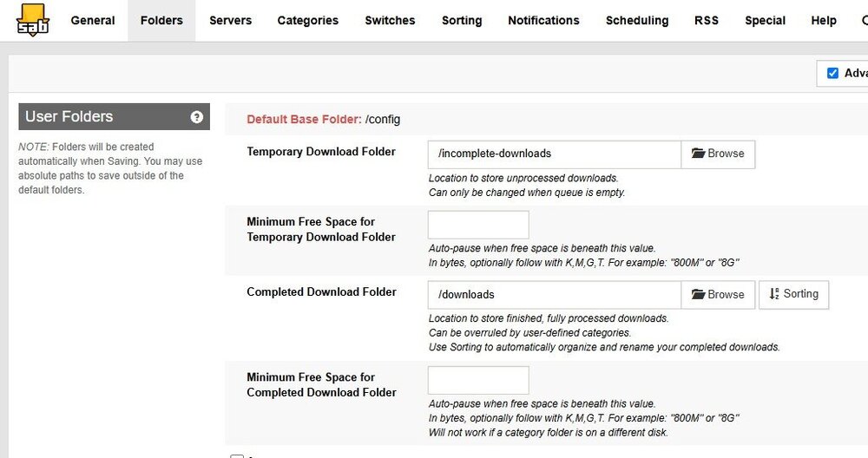Click Minimum Free Space field for Temporary Folder

[478, 225]
